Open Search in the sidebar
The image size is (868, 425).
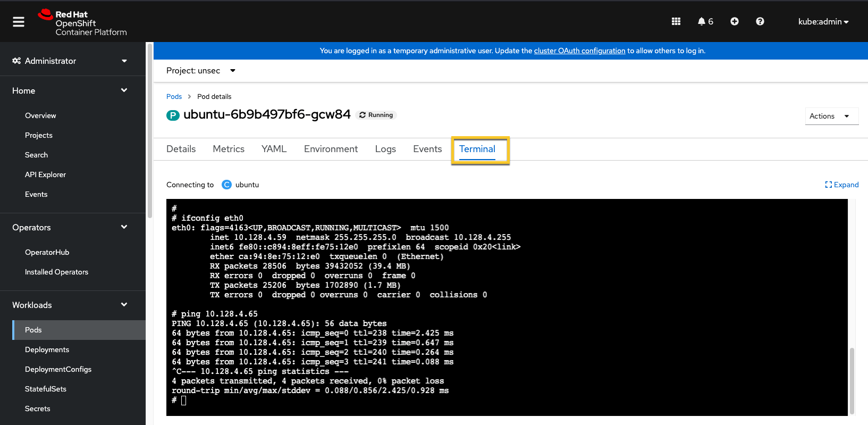tap(36, 155)
